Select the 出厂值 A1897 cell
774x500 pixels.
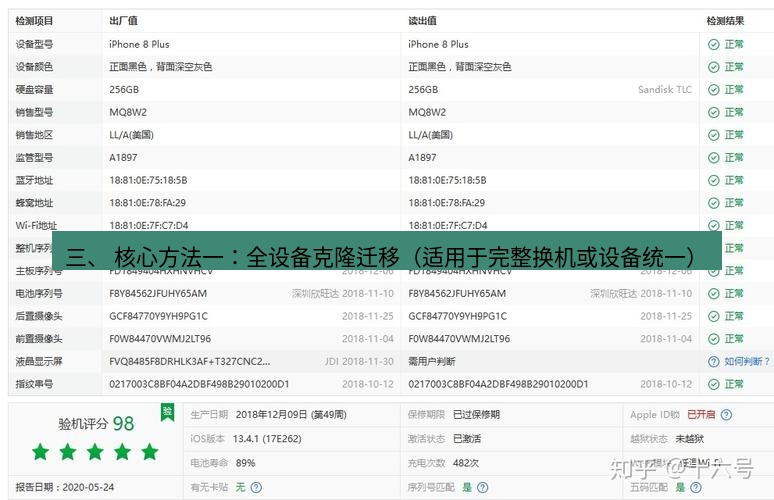coord(123,158)
